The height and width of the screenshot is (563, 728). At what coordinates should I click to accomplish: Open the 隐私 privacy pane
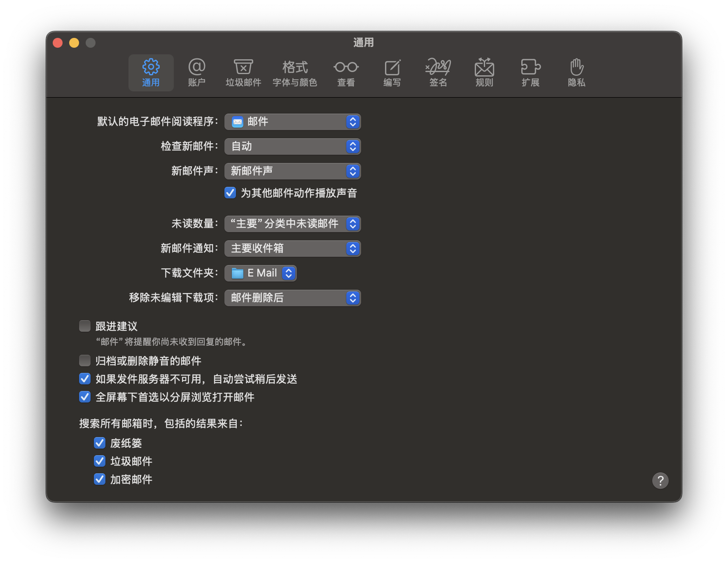coord(576,72)
